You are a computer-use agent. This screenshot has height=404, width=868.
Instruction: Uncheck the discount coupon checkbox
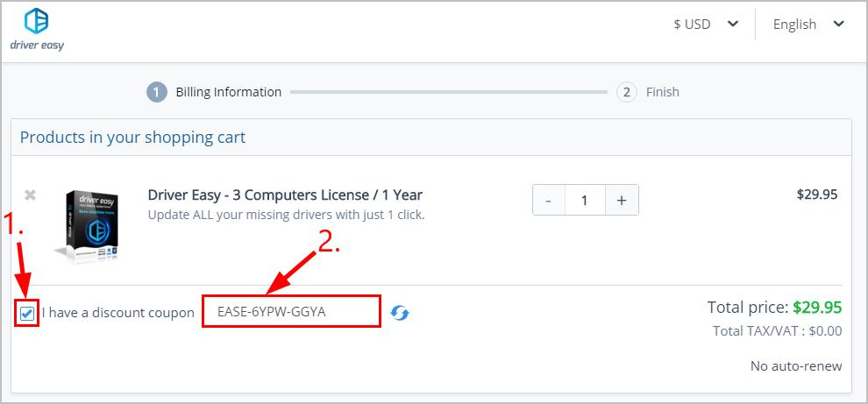(x=27, y=313)
